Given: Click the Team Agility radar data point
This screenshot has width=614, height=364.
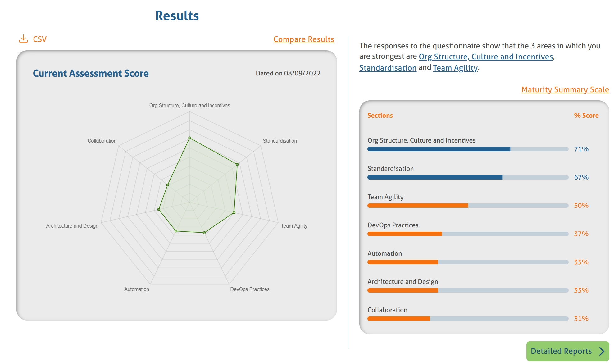Looking at the screenshot, I should point(234,213).
